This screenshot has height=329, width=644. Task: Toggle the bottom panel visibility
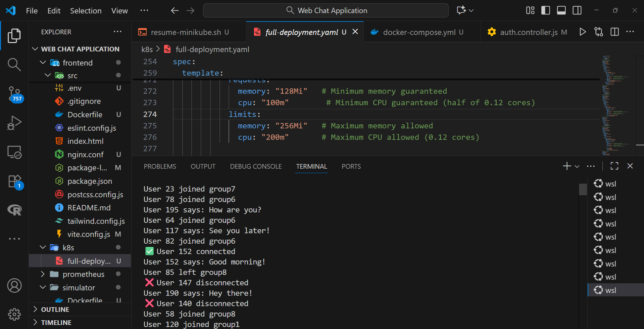[561, 10]
